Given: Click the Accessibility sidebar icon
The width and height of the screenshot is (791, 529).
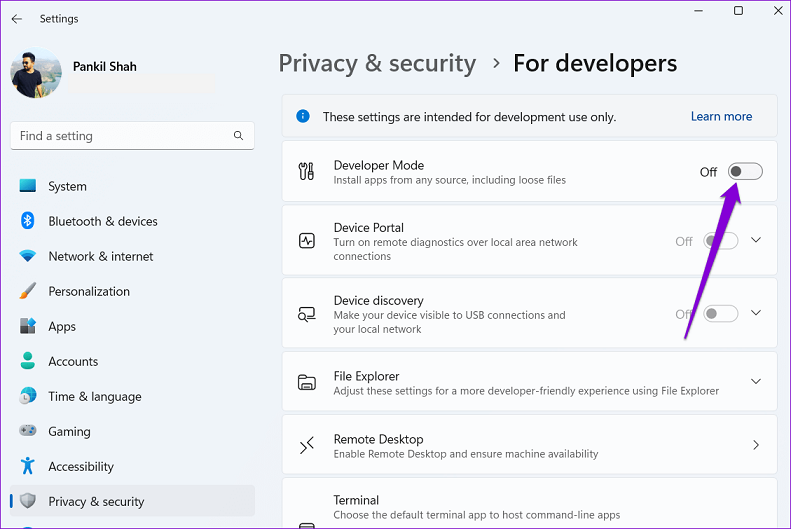Looking at the screenshot, I should click(28, 466).
